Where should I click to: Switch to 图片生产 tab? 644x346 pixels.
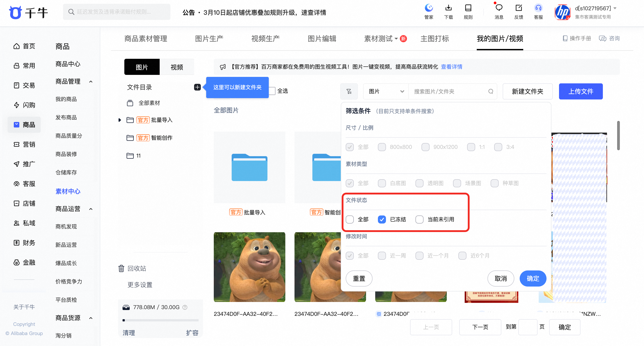pos(209,39)
